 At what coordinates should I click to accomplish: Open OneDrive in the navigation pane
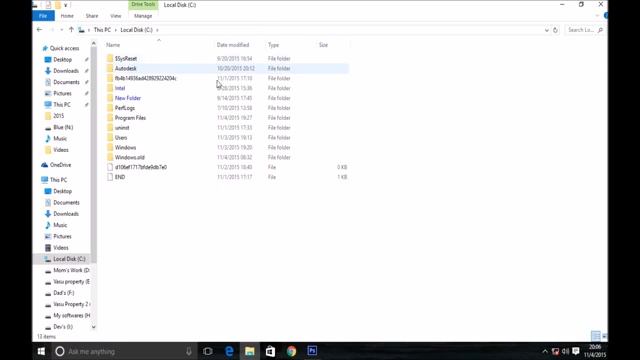coord(60,165)
